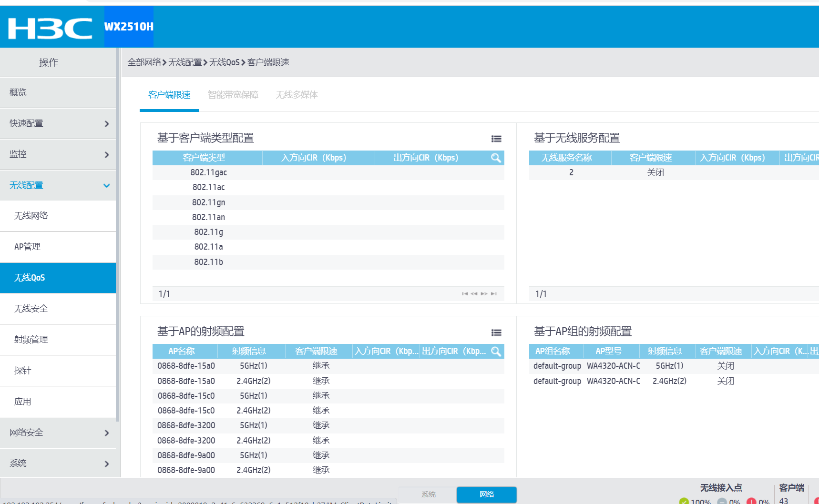Open AP管理 in the sidebar

27,247
